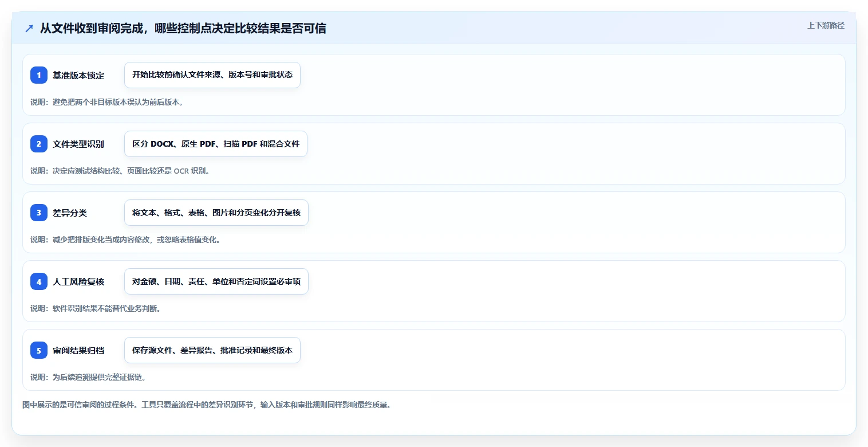Select step number 4 badge
Screen dimensions: 868x447
tap(39, 281)
